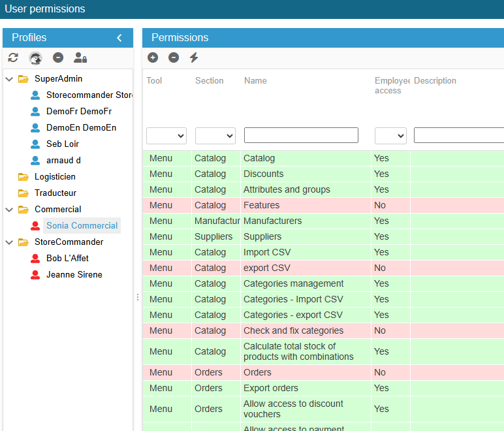
Task: Collapse the SuperAdmin folder
Action: pos(9,79)
